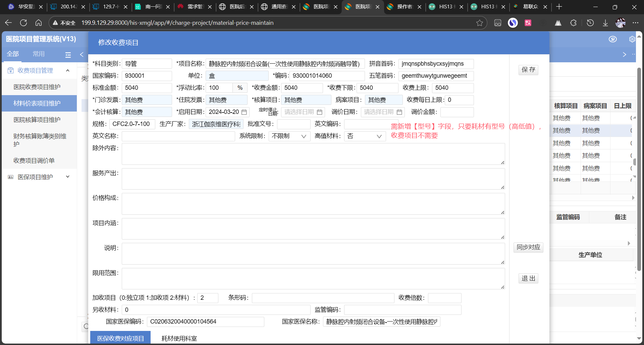The image size is (644, 345).
Task: Click the 退出 button
Action: tap(529, 278)
